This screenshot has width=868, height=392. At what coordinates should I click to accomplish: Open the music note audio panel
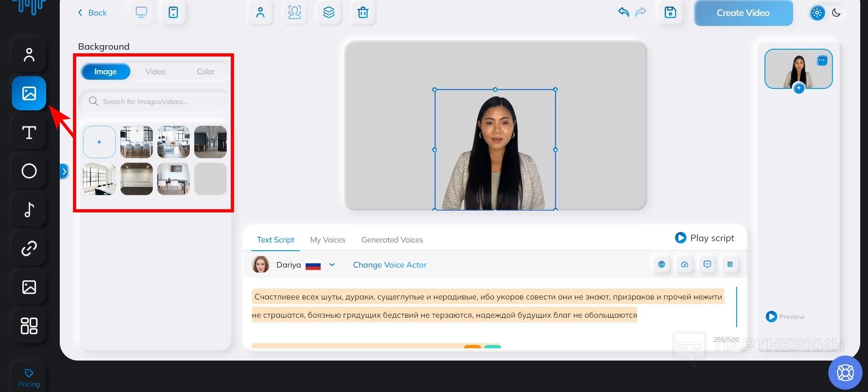[x=29, y=210]
